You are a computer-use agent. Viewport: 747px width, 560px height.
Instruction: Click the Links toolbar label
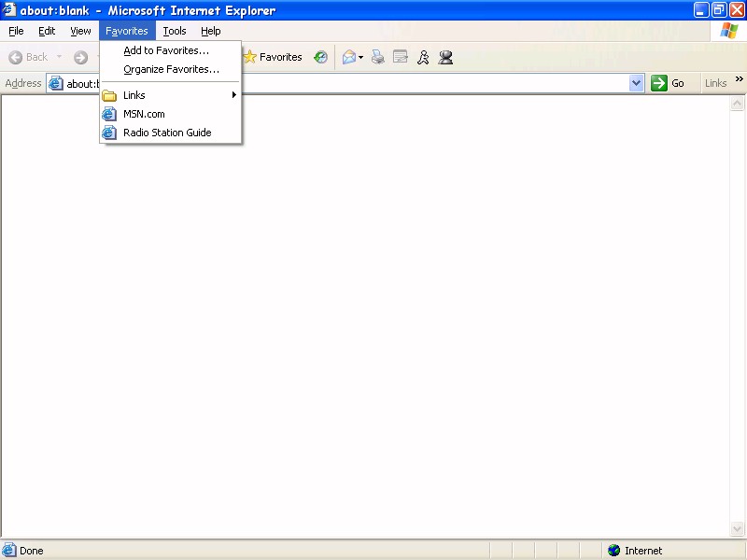(715, 83)
